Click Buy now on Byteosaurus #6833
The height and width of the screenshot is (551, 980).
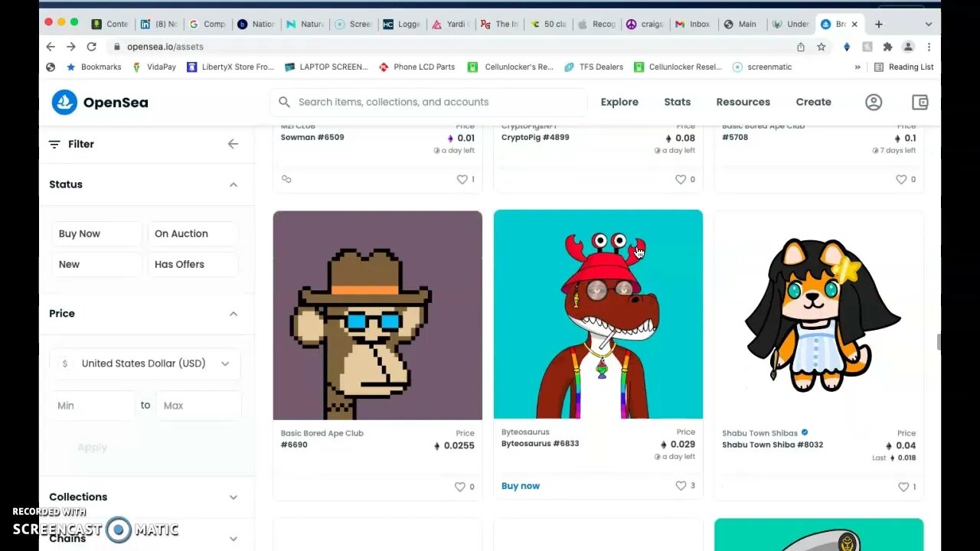[x=521, y=486]
